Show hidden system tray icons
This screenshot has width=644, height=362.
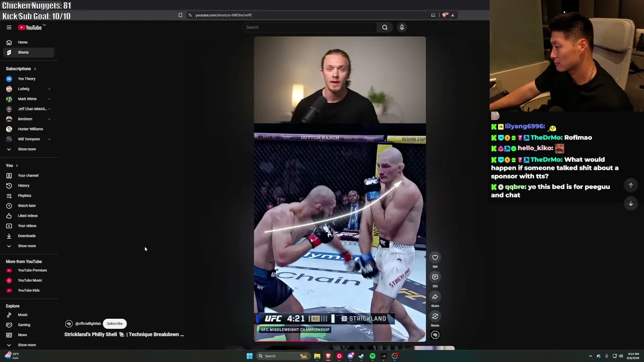point(591,356)
